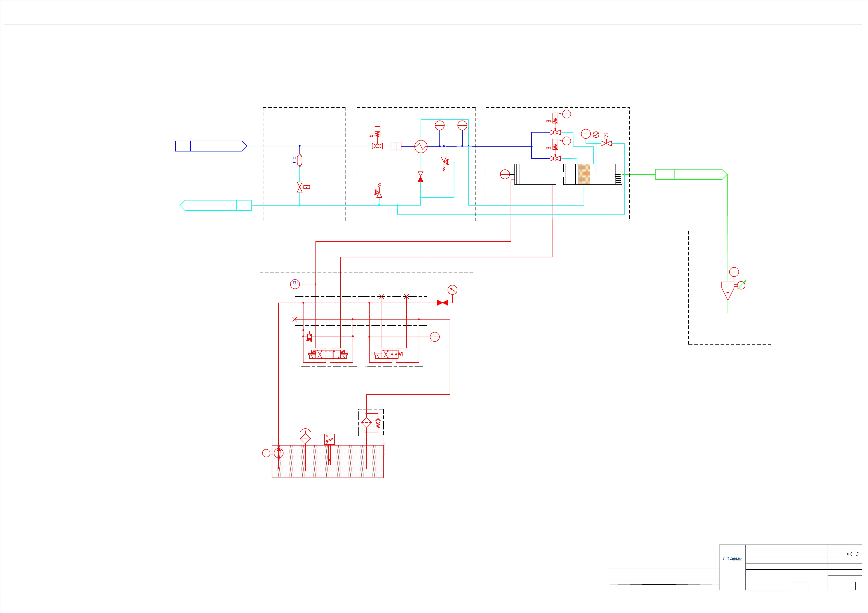Select the solid red shut-off valve near gauge
Viewport: 868px width, 613px height.
coord(442,303)
